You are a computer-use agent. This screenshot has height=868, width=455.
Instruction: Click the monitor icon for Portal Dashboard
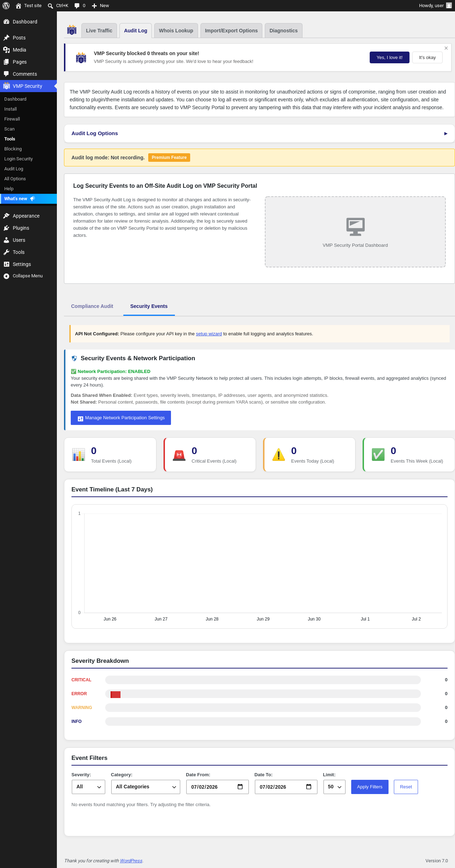pyautogui.click(x=355, y=227)
